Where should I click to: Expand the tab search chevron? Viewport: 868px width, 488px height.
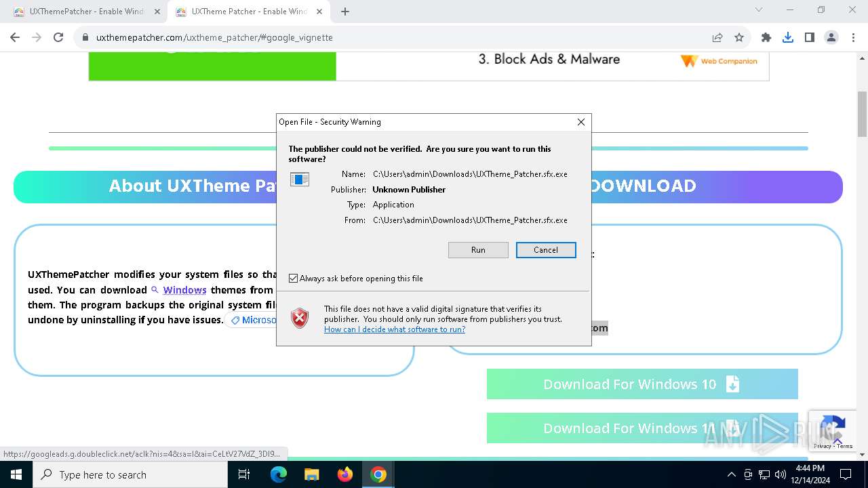click(x=759, y=9)
